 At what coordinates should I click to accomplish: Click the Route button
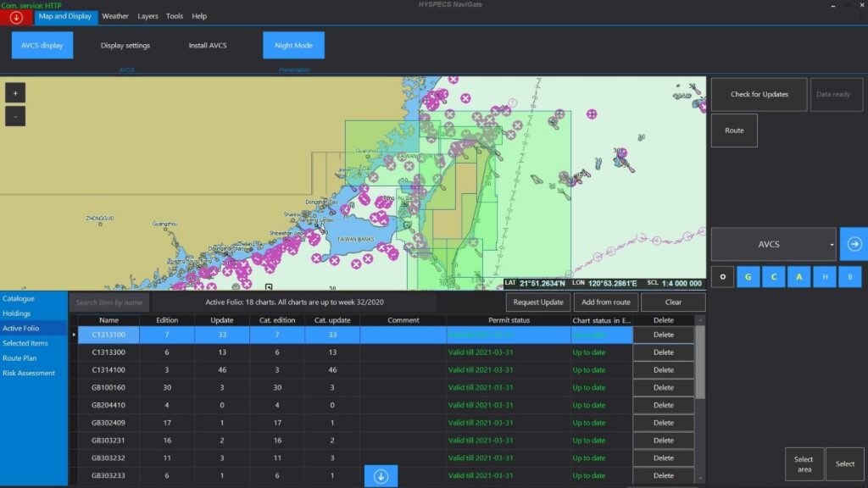pyautogui.click(x=734, y=130)
